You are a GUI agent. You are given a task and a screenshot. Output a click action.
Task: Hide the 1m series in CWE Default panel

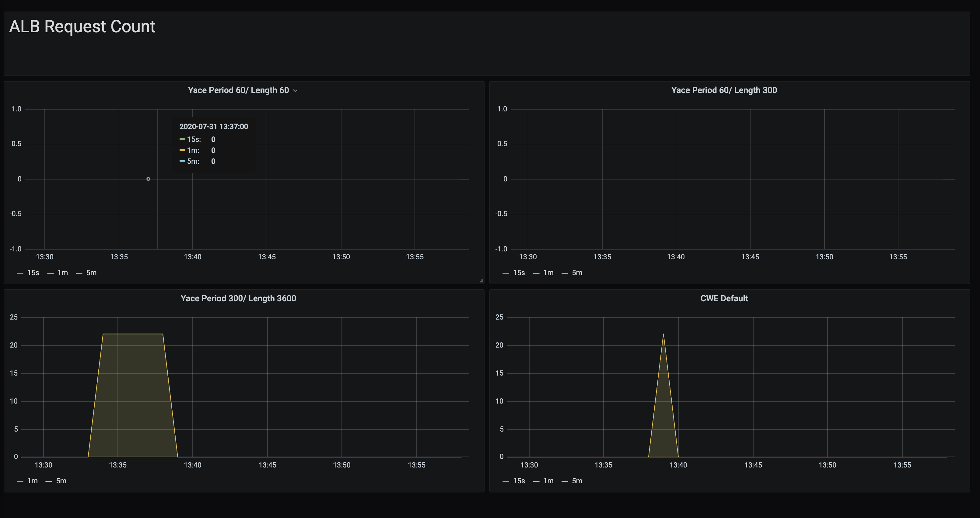point(548,481)
